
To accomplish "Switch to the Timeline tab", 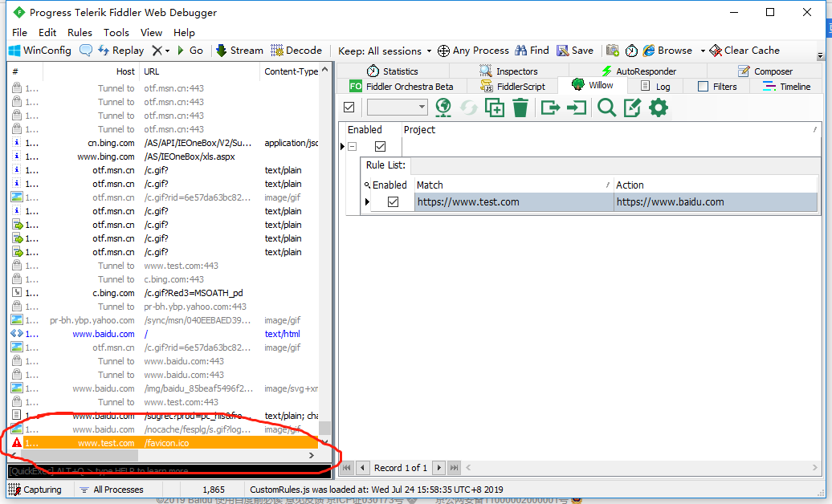I will (x=787, y=87).
